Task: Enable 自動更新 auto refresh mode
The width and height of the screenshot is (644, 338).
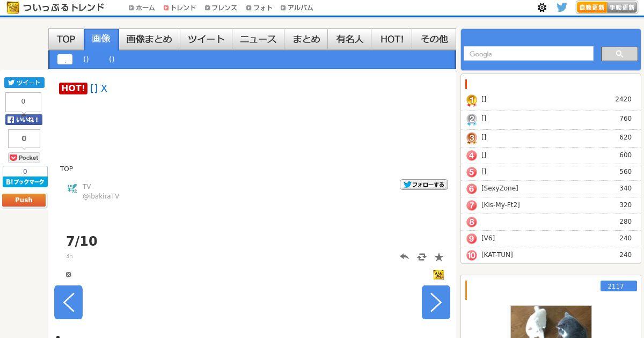Action: point(592,8)
